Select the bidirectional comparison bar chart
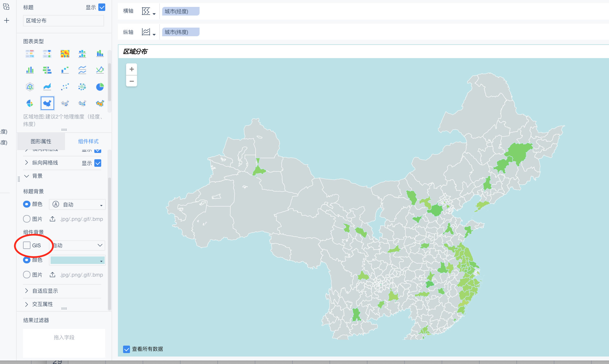This screenshot has width=609, height=364. (x=47, y=70)
